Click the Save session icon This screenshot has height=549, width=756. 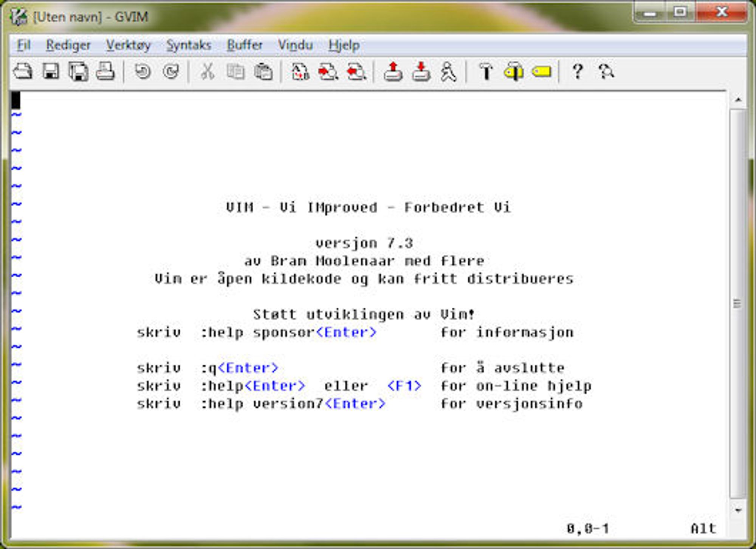[421, 71]
